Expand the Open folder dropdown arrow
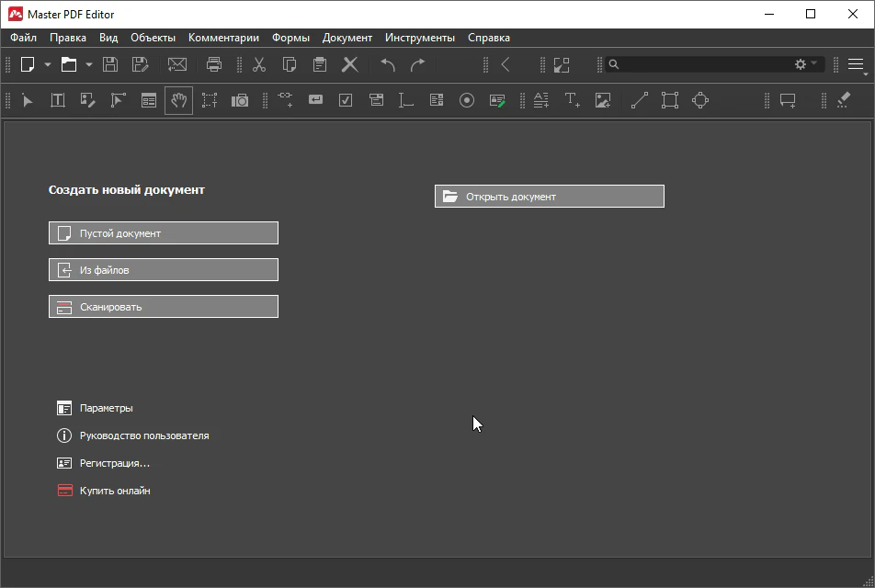Viewport: 875px width, 588px height. (x=89, y=64)
